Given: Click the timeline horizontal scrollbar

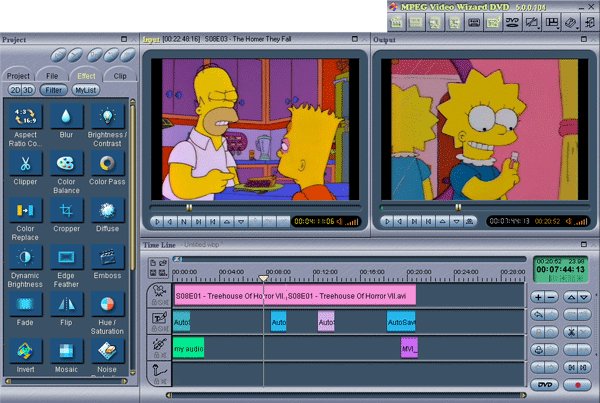Looking at the screenshot, I should (346, 395).
